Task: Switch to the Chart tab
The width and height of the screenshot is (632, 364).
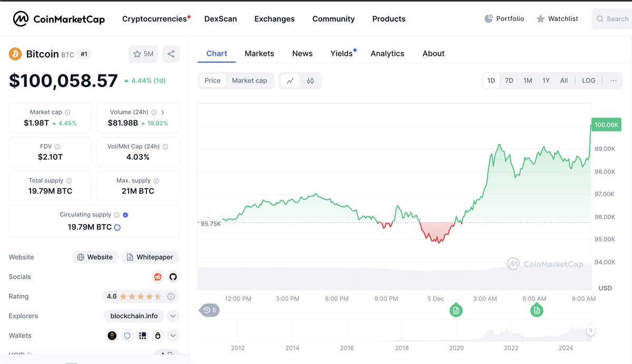Action: tap(217, 53)
